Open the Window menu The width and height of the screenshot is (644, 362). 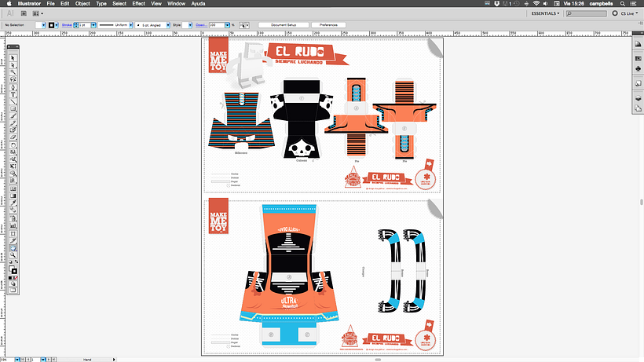click(176, 3)
